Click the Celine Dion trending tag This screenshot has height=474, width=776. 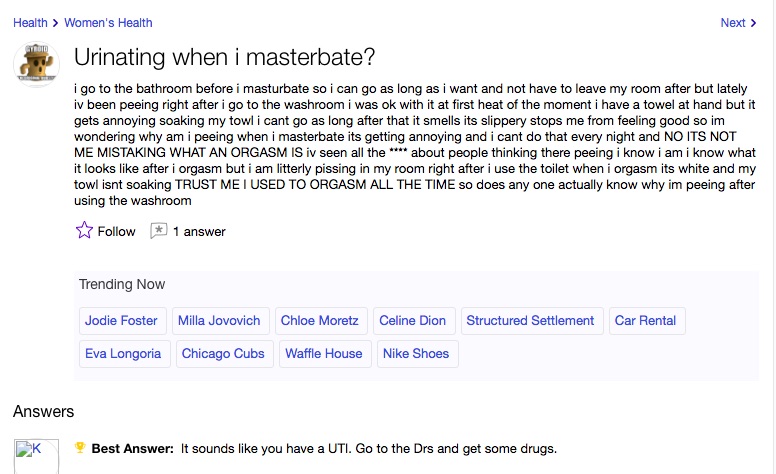tap(414, 321)
